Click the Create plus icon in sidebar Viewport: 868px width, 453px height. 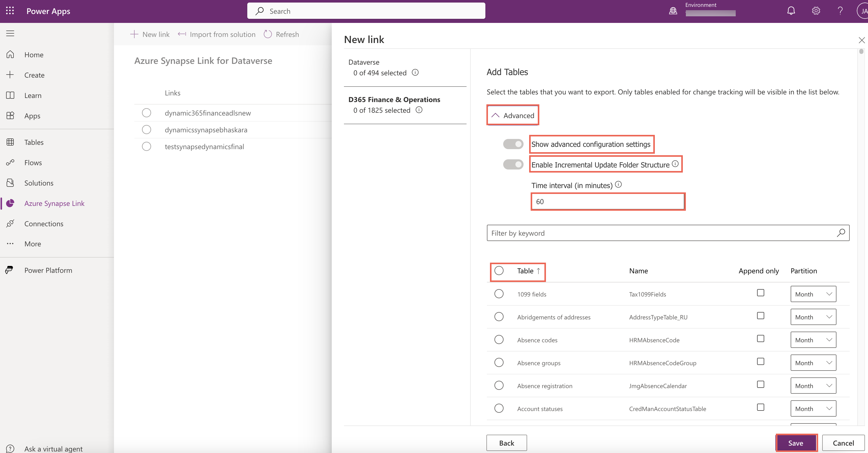(10, 75)
